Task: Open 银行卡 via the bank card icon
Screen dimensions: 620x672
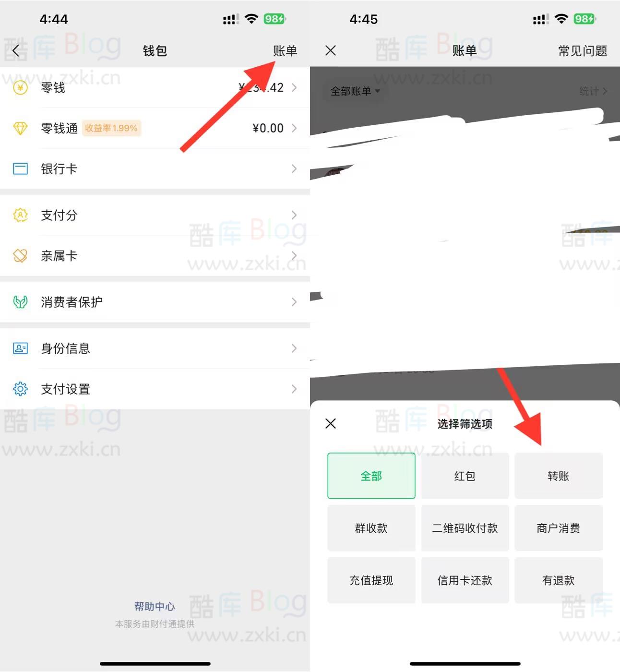Action: [x=20, y=168]
